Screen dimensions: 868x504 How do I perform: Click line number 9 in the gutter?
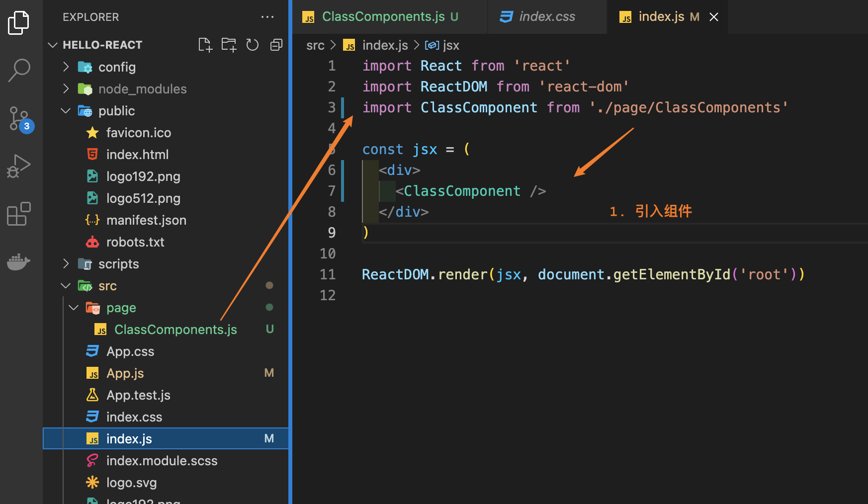coord(332,233)
